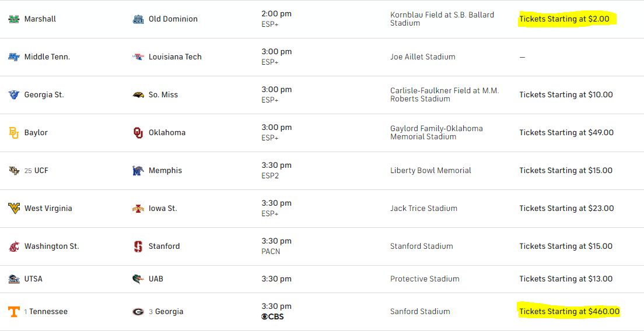Viewport: 644px width, 331px height.
Task: Open Tickets Starting at $49.00 link
Action: 566,133
